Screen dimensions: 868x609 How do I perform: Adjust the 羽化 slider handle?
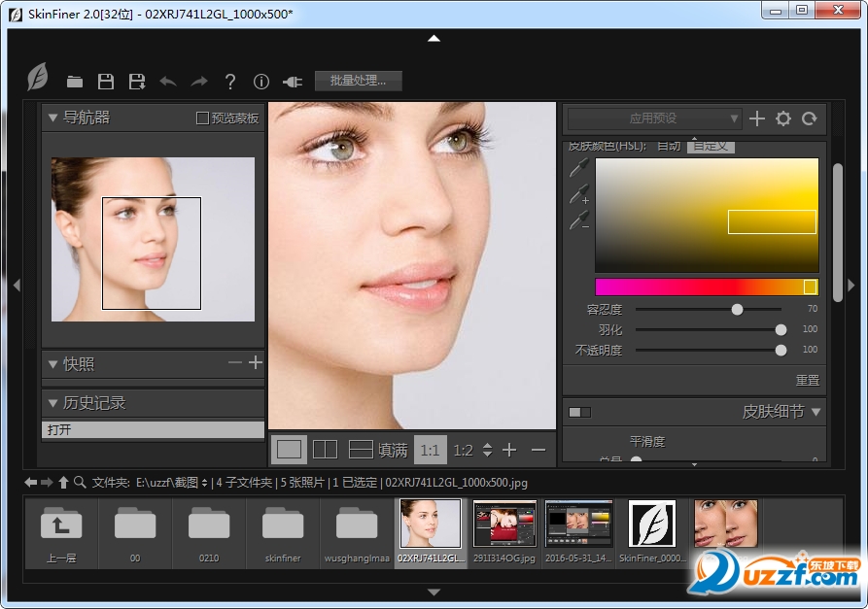(x=781, y=329)
